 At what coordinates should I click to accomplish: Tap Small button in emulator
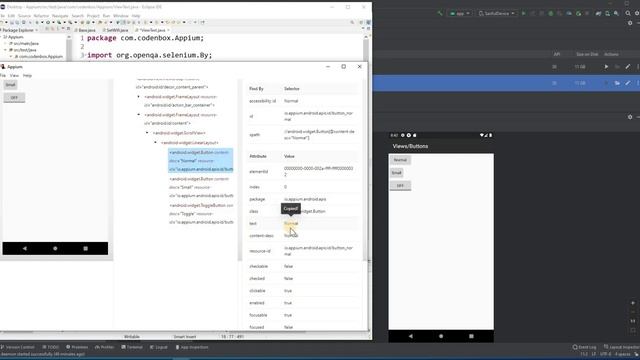coord(397,173)
